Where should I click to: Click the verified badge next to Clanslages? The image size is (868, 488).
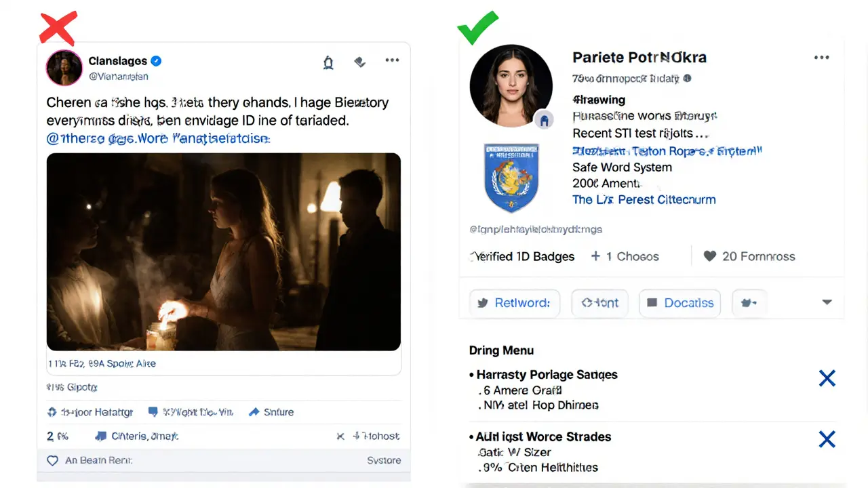[x=155, y=60]
